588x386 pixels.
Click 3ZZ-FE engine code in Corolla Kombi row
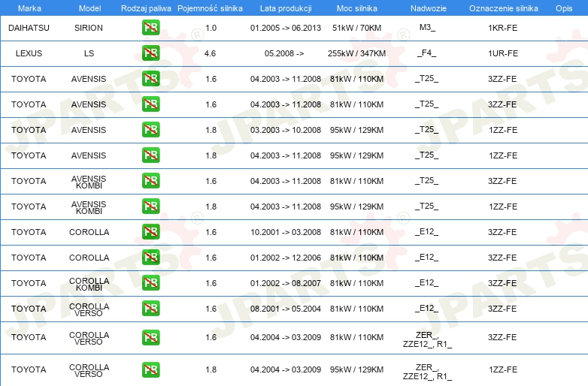pyautogui.click(x=502, y=283)
